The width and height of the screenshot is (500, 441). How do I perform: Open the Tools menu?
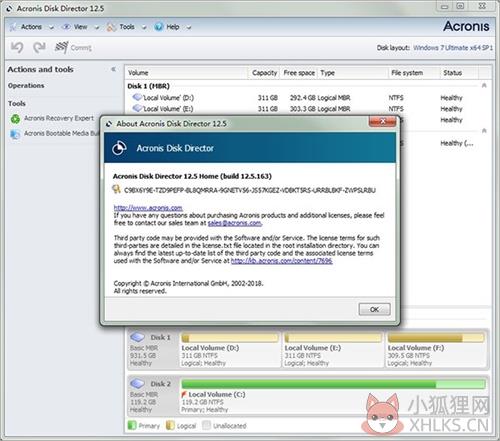click(x=127, y=27)
